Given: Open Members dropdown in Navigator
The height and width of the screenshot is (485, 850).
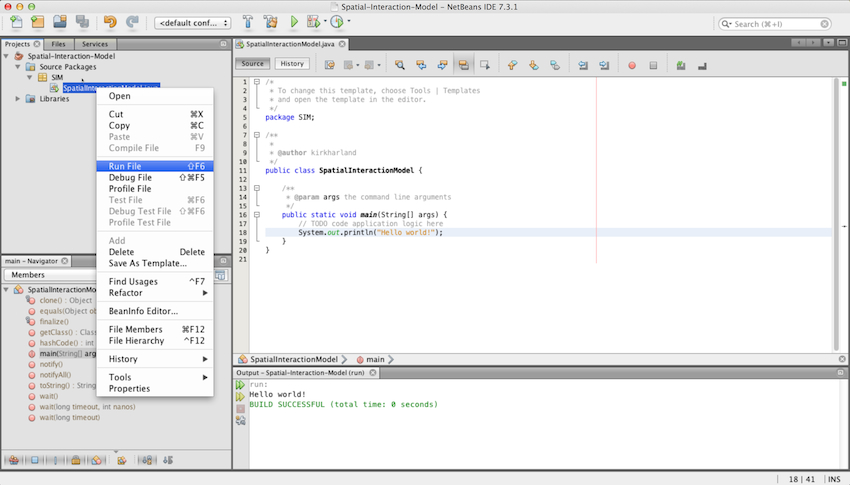Looking at the screenshot, I should pyautogui.click(x=49, y=275).
